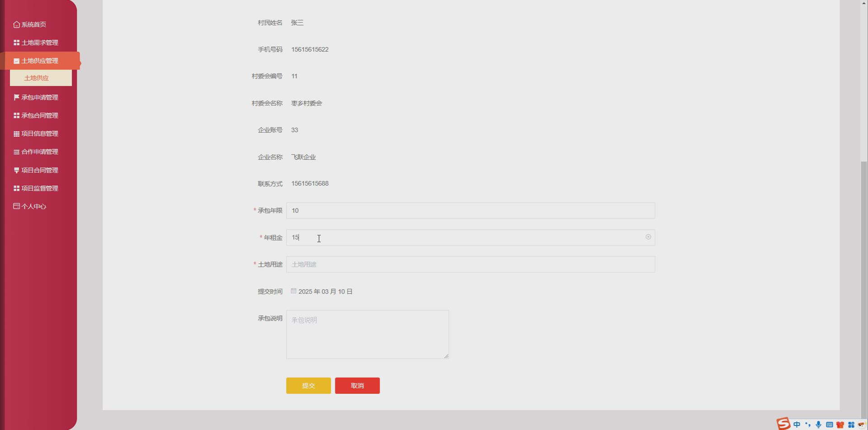Click the 联系方式 label
The image size is (868, 430).
click(270, 184)
